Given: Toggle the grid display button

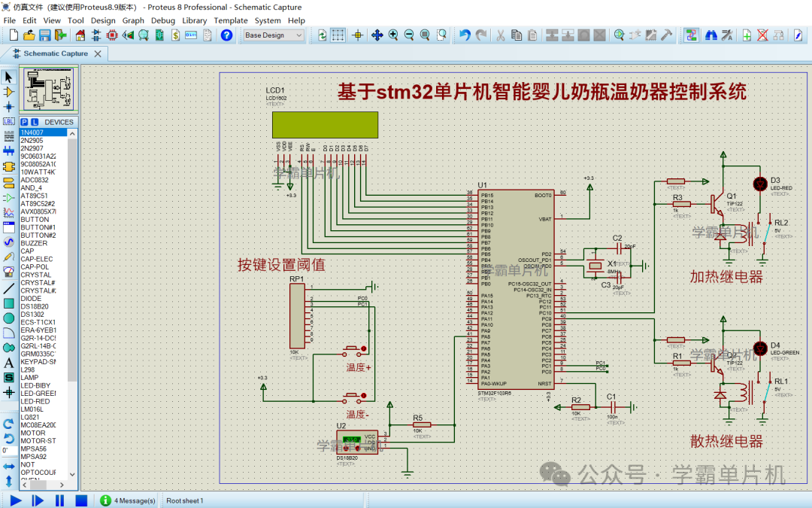Looking at the screenshot, I should pos(338,35).
